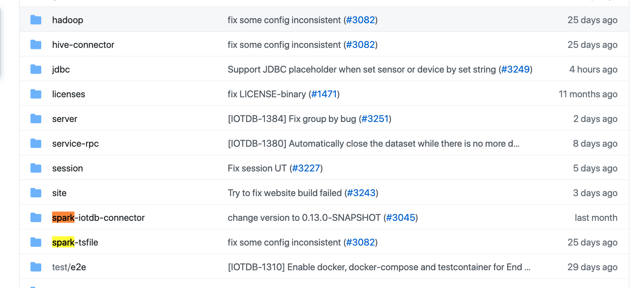Click the folder icon beside spark-tsfile
The width and height of the screenshot is (644, 288).
[36, 242]
